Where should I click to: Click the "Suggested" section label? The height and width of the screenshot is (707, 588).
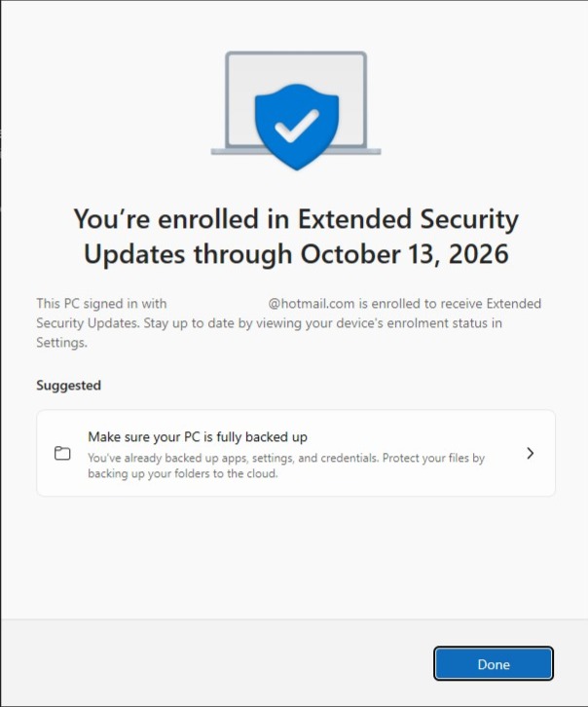click(x=68, y=385)
